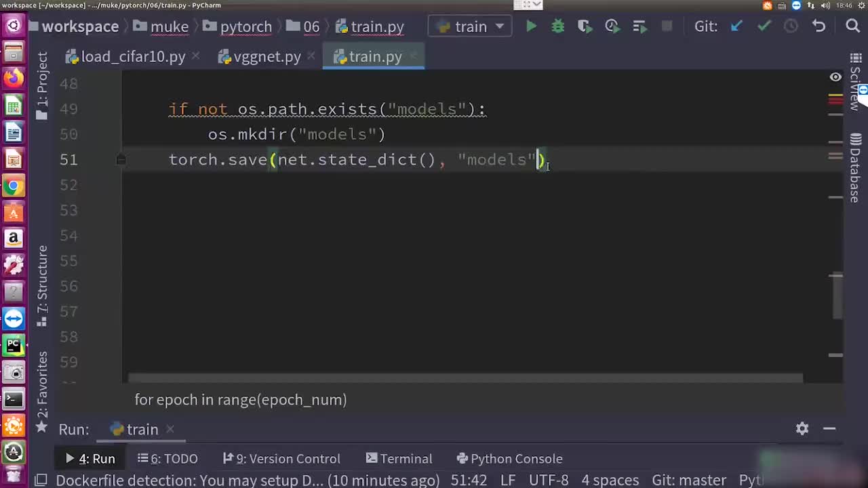
Task: Expand the 1: Project side panel
Action: coord(42,86)
